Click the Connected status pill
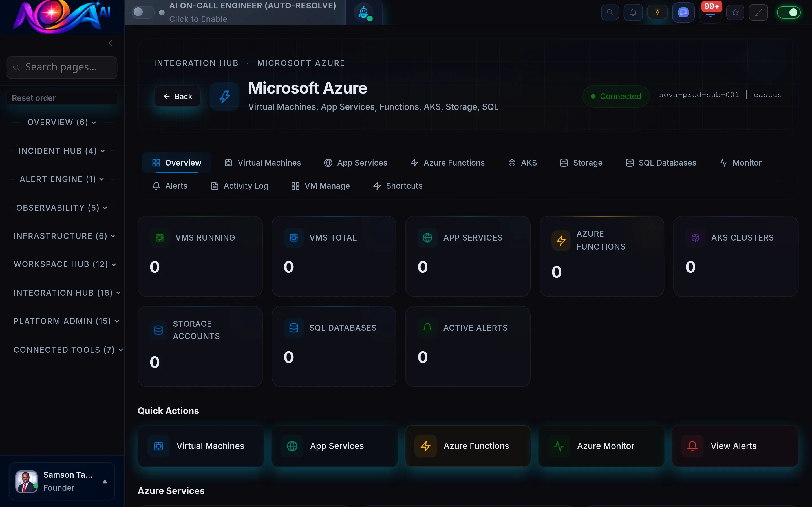The width and height of the screenshot is (812, 507). pos(616,96)
